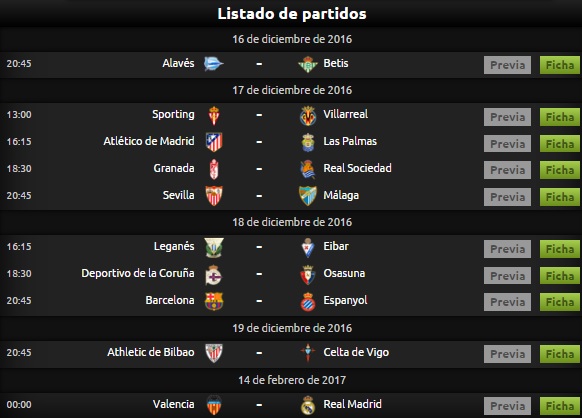582x418 pixels.
Task: Open Ficha for Athletic de Bilbao match
Action: [559, 354]
